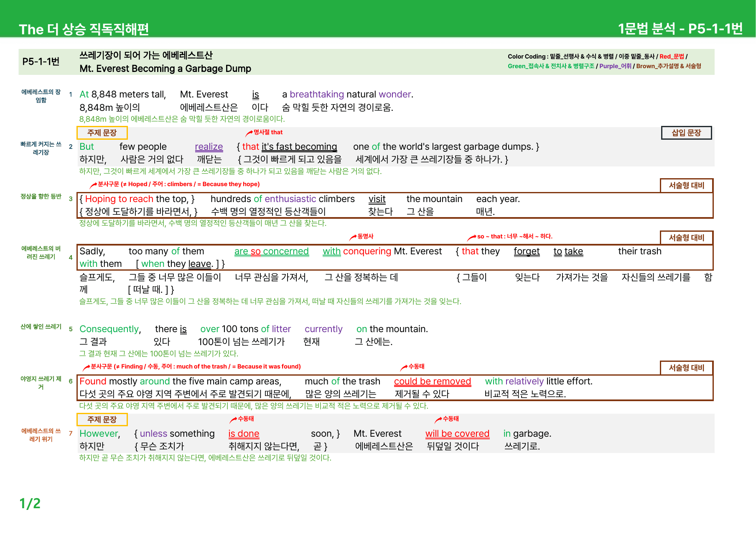Click the purple word "breathtaking"
Viewport: 756px width, 535px height.
coord(317,95)
